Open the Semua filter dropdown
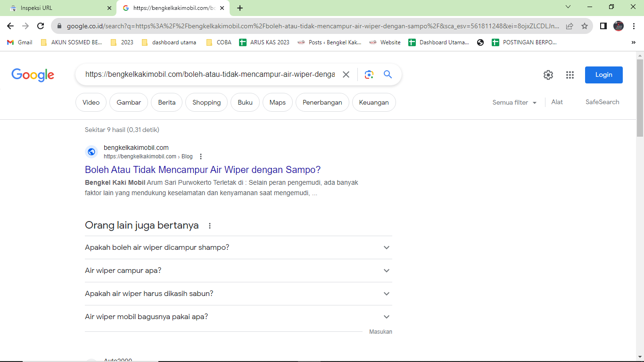Screen dimensions: 644x362 514,102
